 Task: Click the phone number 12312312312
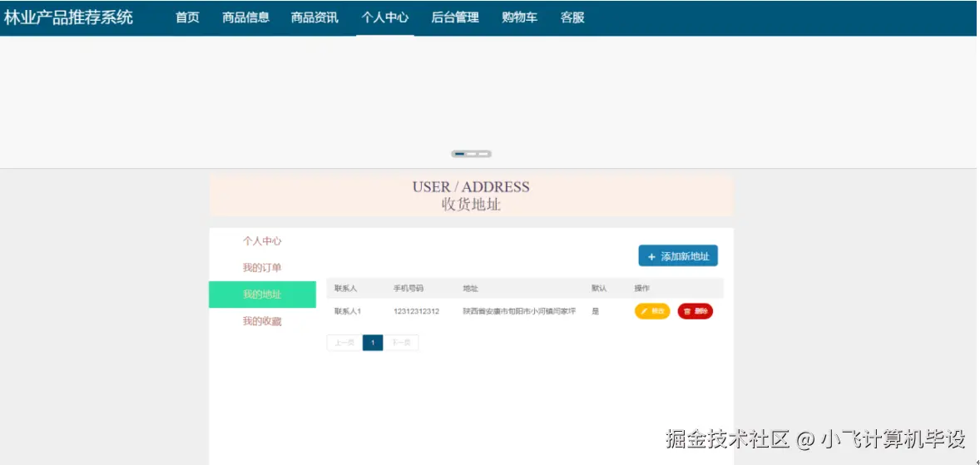point(416,311)
